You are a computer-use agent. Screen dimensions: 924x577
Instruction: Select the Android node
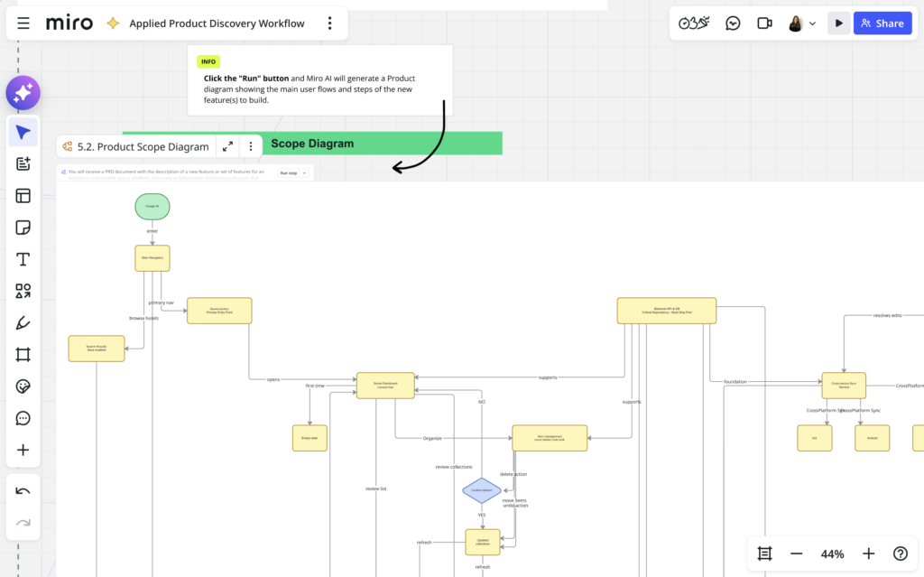(873, 438)
